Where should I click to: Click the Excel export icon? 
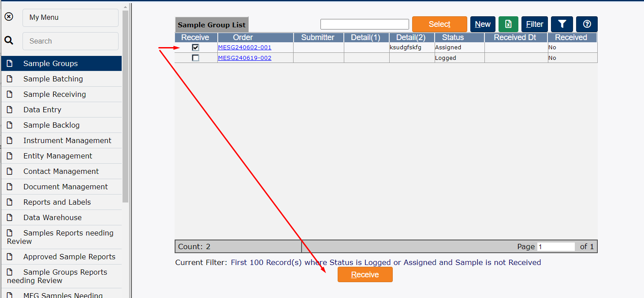pos(508,24)
